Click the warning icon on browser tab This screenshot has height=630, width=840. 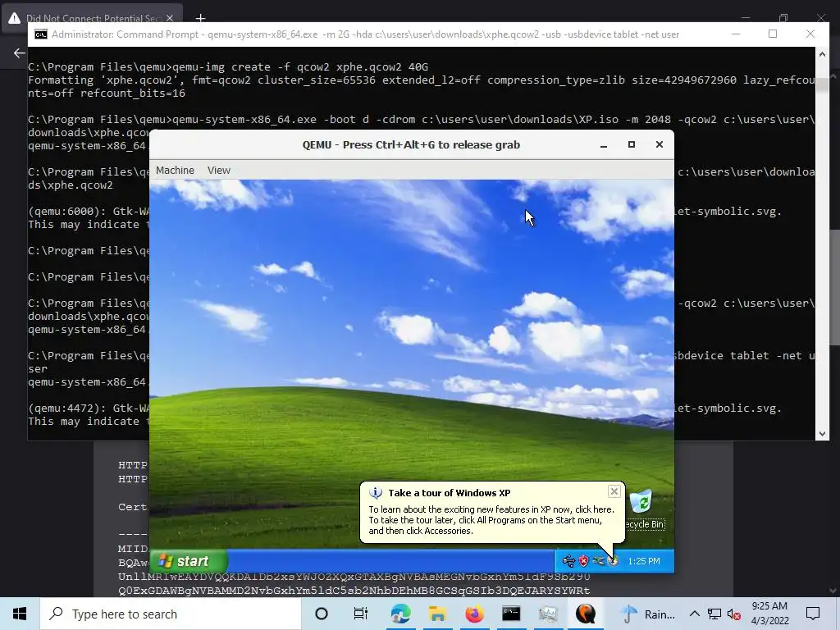(15, 18)
